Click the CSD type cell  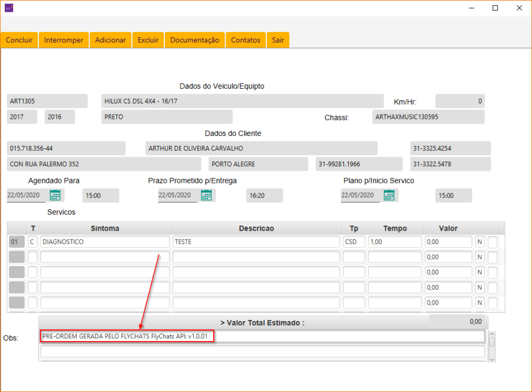pos(354,242)
